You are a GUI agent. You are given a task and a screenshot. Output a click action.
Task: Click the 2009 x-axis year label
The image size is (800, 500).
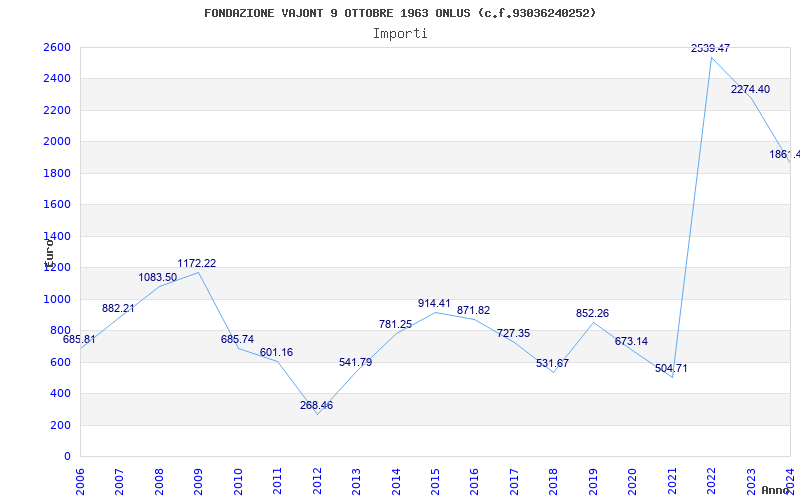click(x=198, y=481)
